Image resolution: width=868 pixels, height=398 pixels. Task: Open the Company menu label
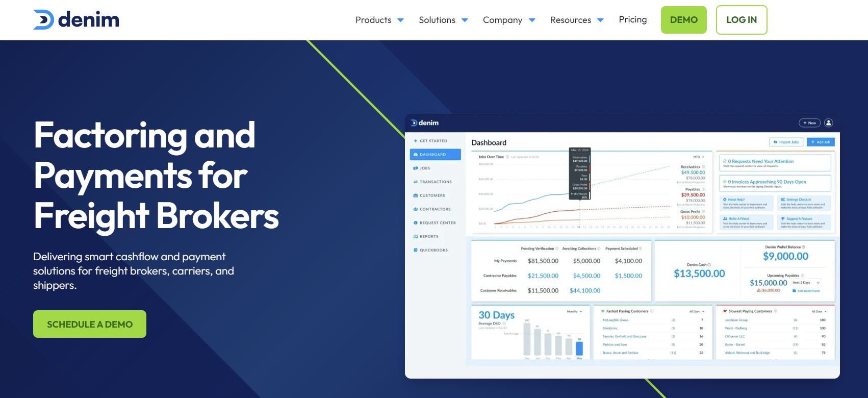[502, 20]
